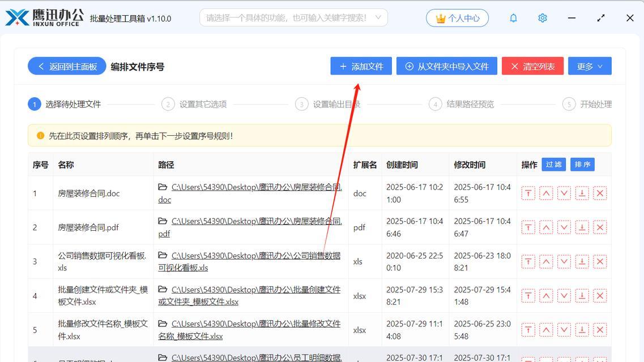Go to step 1 选择待处理文件
644x362 pixels.
pyautogui.click(x=65, y=104)
